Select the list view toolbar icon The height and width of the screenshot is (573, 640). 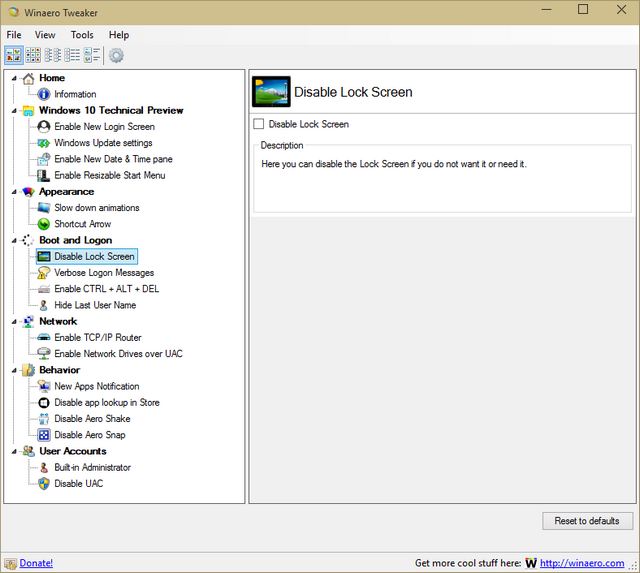(x=53, y=55)
